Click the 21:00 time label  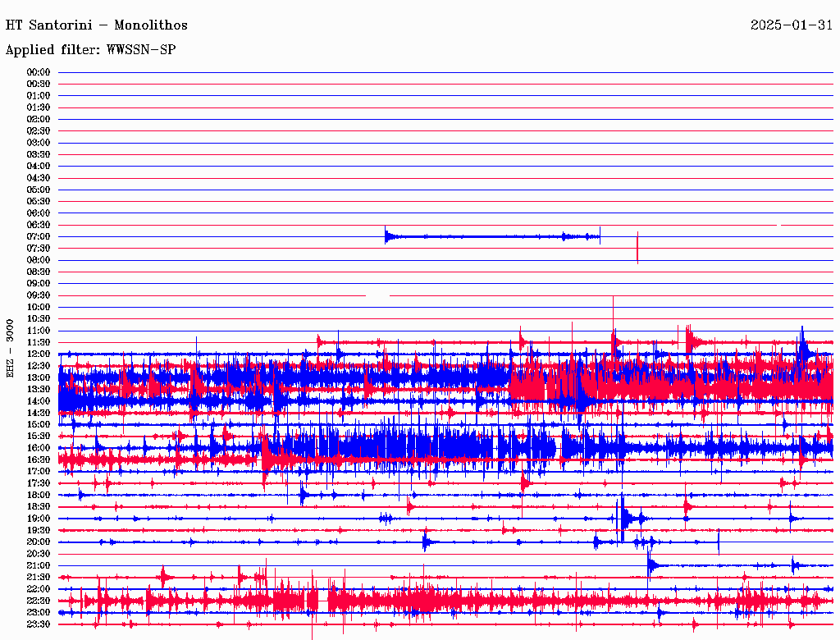[x=39, y=565]
